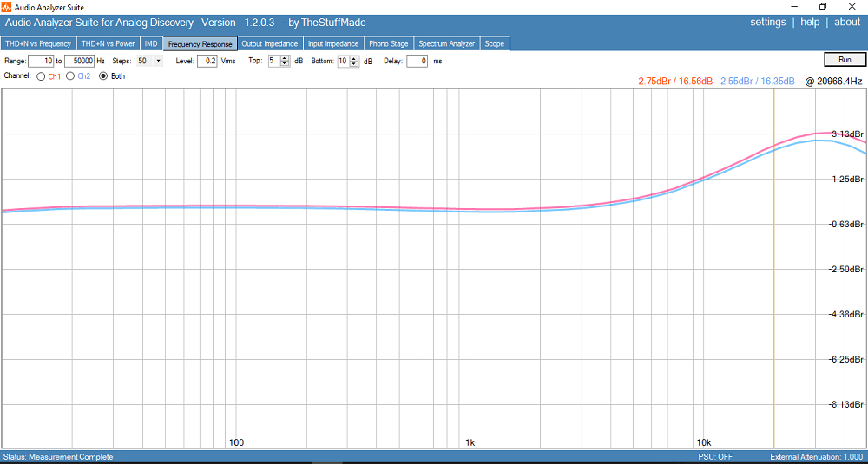The height and width of the screenshot is (464, 868).
Task: Select the Frequency Response tab
Action: (x=201, y=43)
